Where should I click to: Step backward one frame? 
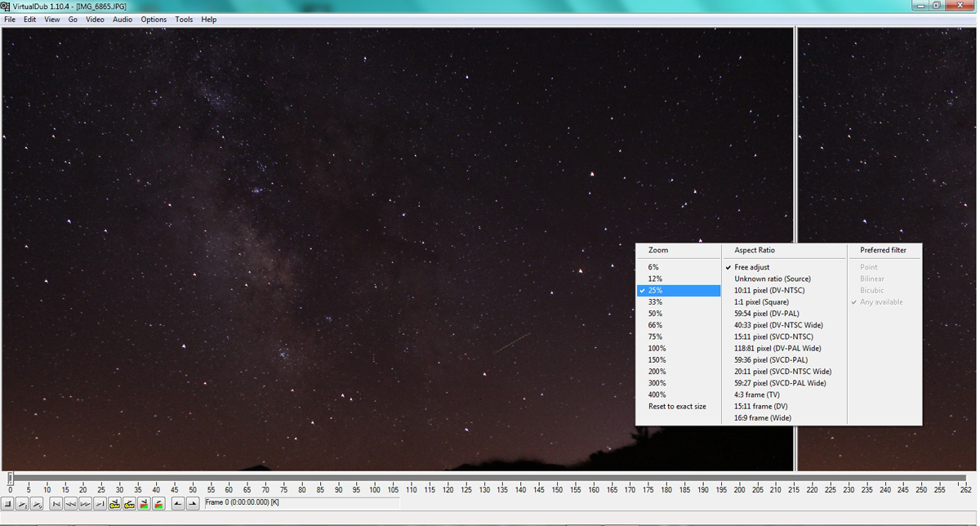(70, 504)
